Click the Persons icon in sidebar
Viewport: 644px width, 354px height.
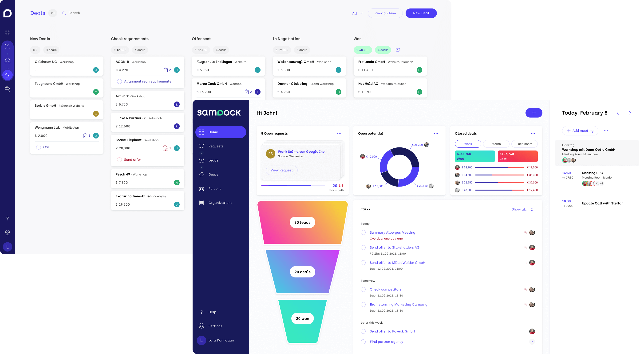pyautogui.click(x=201, y=188)
